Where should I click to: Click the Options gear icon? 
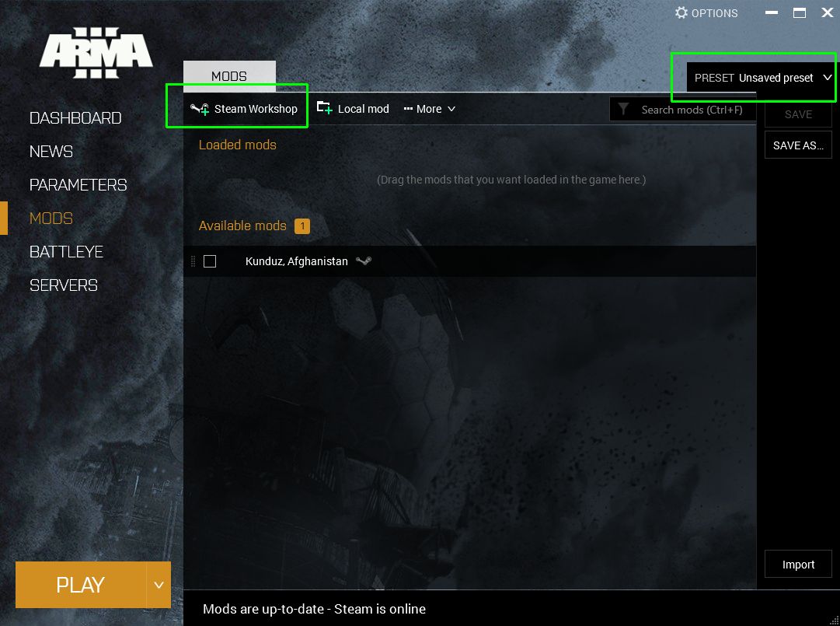click(681, 13)
